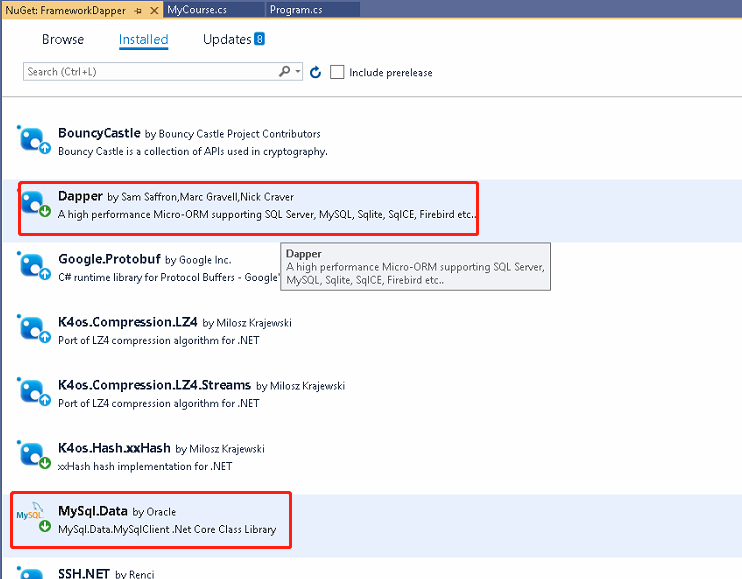Enable the Include prerelease checkbox
The width and height of the screenshot is (742, 579).
tap(337, 72)
